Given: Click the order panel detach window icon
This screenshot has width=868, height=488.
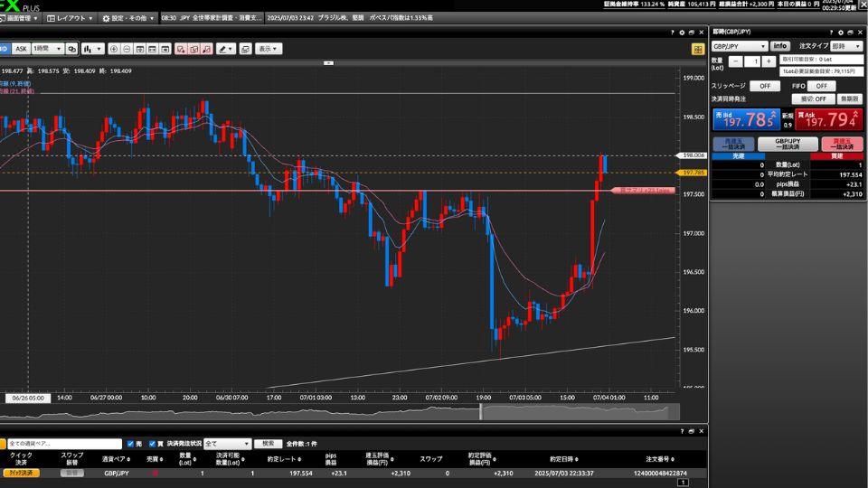Looking at the screenshot, I should pos(850,33).
